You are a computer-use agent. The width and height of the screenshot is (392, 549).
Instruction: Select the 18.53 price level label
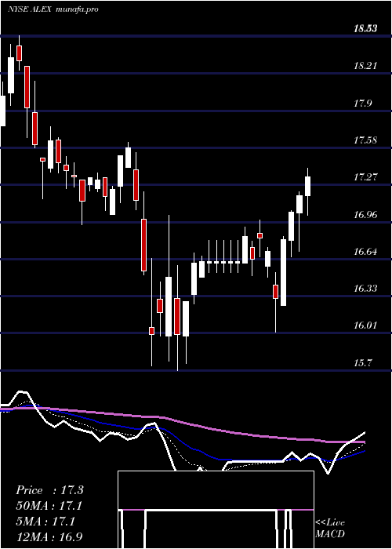(365, 29)
